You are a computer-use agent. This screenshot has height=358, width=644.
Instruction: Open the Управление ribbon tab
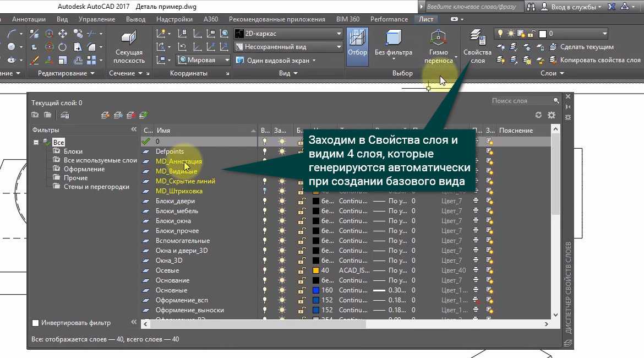click(97, 19)
